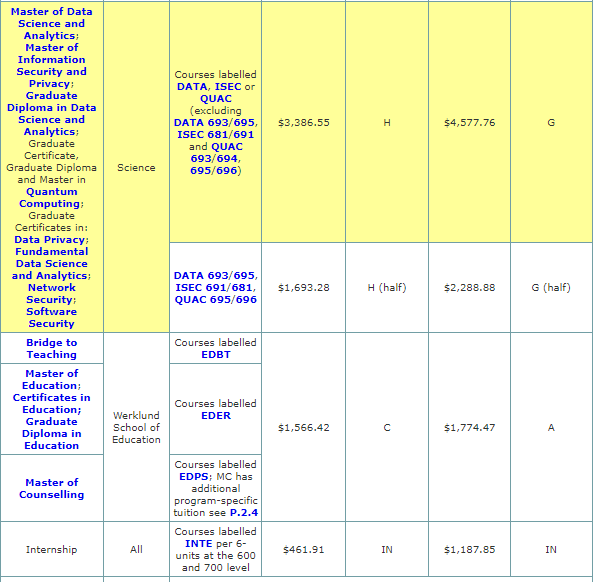Click the INTE internship course link
Viewport: 597px width, 582px height.
(198, 544)
